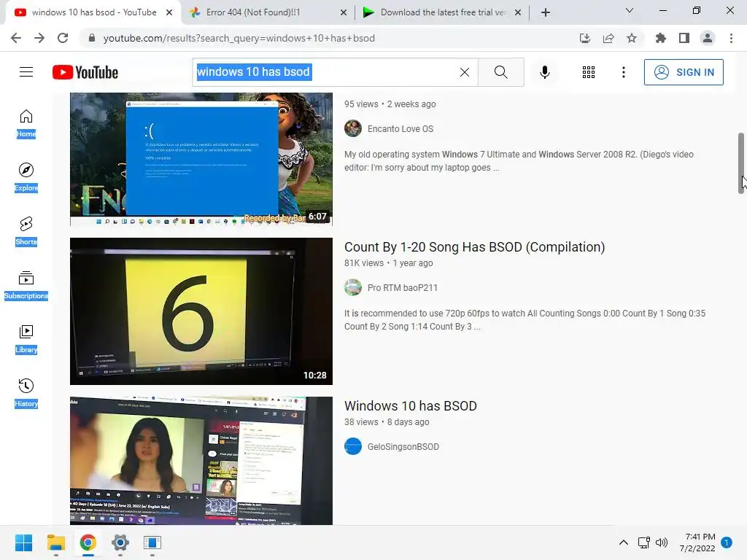Image resolution: width=747 pixels, height=560 pixels.
Task: Open the YouTube hamburger guide menu
Action: [x=26, y=72]
